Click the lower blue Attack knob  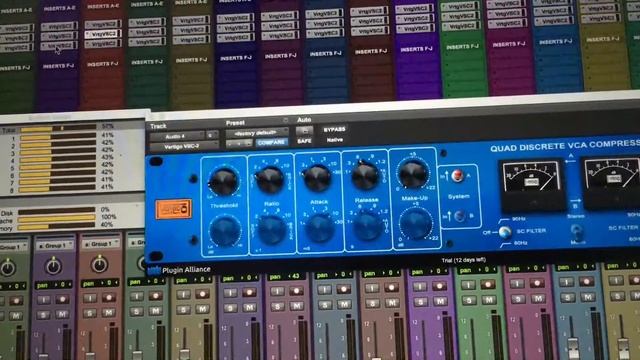tap(320, 228)
